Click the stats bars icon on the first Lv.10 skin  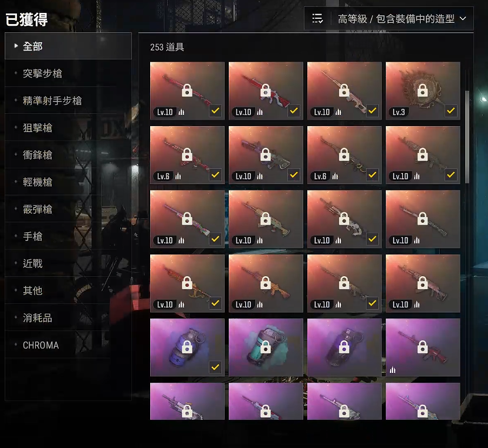click(x=181, y=112)
